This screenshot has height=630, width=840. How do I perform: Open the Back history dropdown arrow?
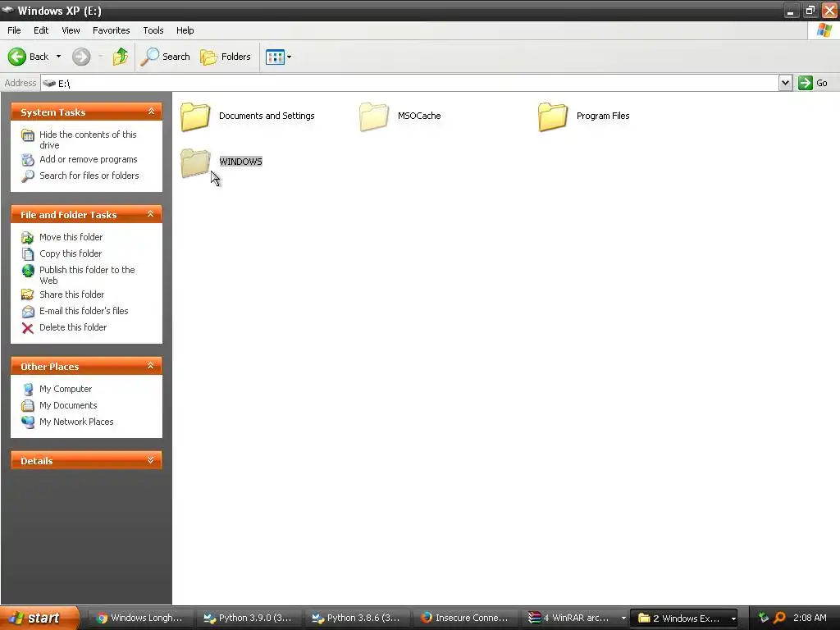tap(58, 57)
